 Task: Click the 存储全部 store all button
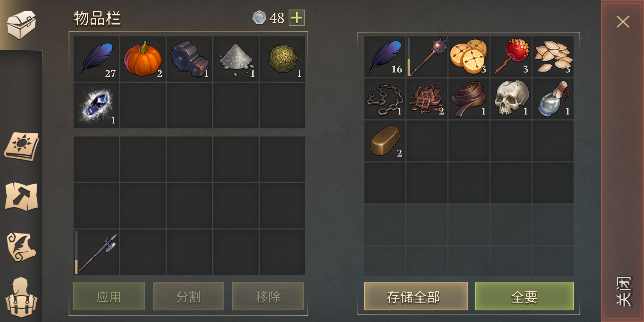coord(416,296)
